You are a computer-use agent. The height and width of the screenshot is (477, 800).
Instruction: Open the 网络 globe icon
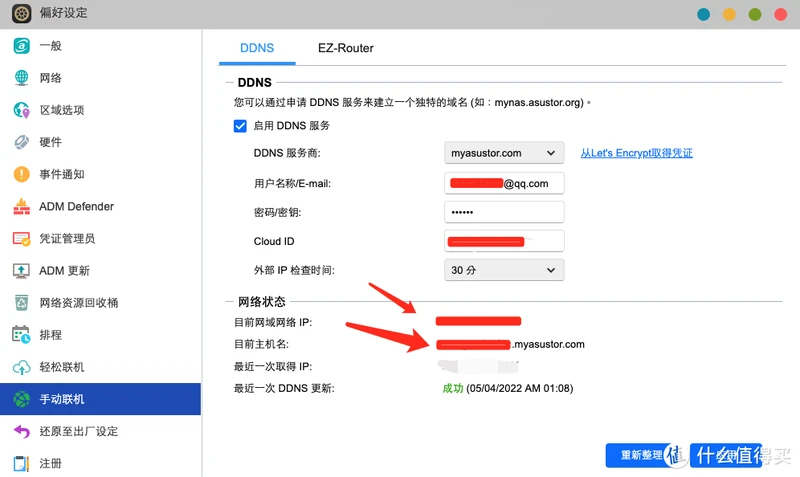click(x=21, y=78)
